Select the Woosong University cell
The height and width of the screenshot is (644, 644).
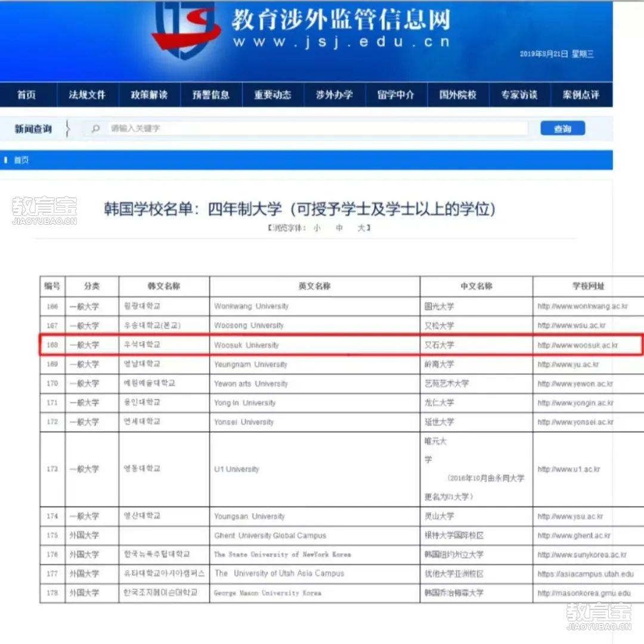[x=315, y=326]
